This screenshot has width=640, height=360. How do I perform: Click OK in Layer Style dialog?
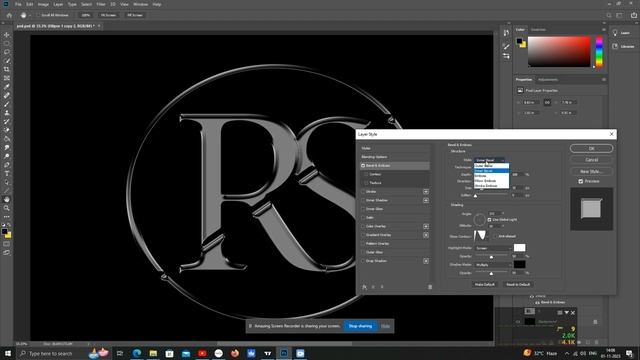pyautogui.click(x=591, y=148)
